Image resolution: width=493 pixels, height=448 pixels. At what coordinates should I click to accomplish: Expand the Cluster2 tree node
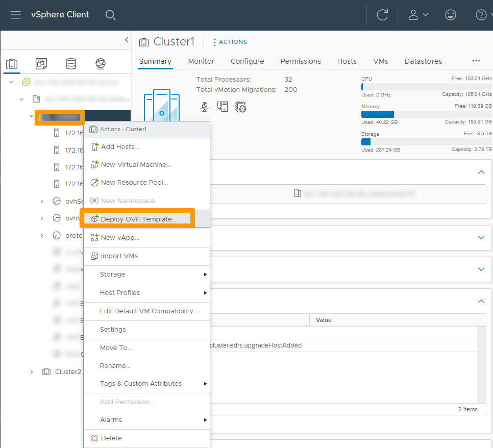point(32,372)
